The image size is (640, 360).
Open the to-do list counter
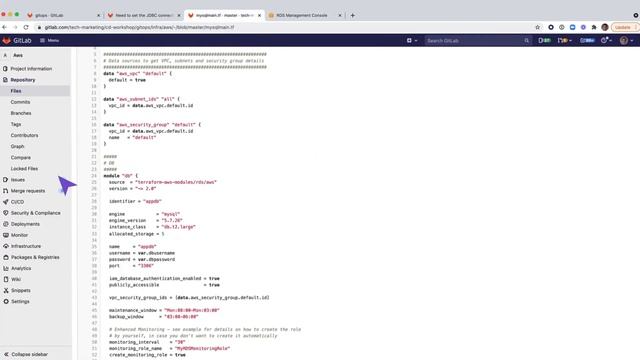[587, 40]
